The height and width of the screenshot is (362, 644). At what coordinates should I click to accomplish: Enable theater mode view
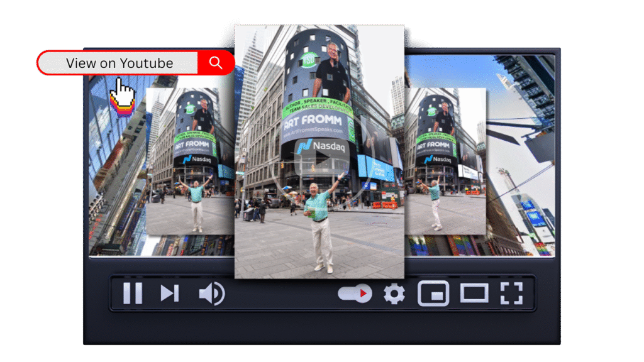tap(474, 293)
